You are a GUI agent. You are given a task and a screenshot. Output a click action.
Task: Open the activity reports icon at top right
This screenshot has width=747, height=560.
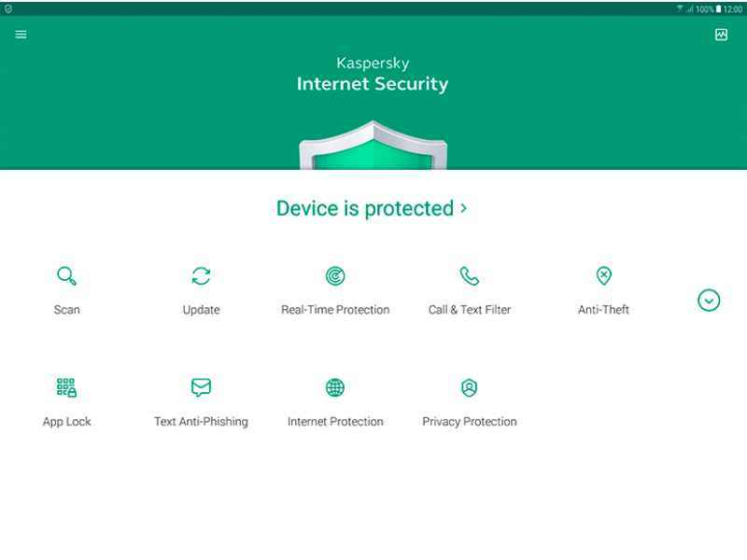[x=721, y=35]
